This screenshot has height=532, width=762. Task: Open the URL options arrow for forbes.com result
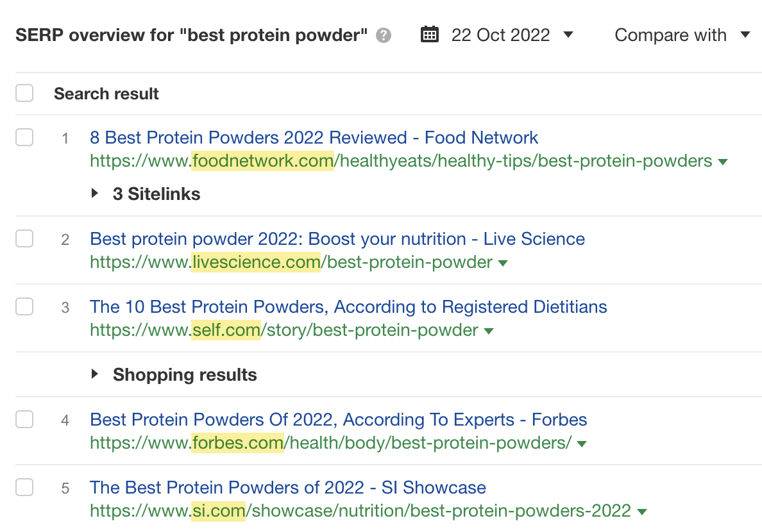[x=582, y=443]
